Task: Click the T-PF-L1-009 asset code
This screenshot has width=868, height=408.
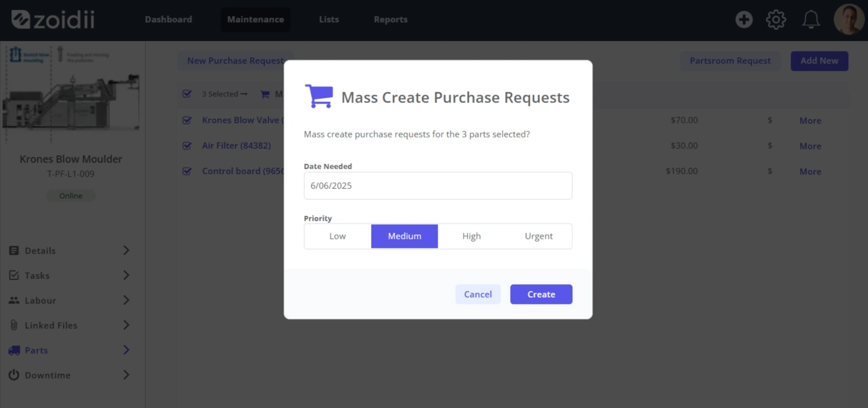Action: (71, 174)
